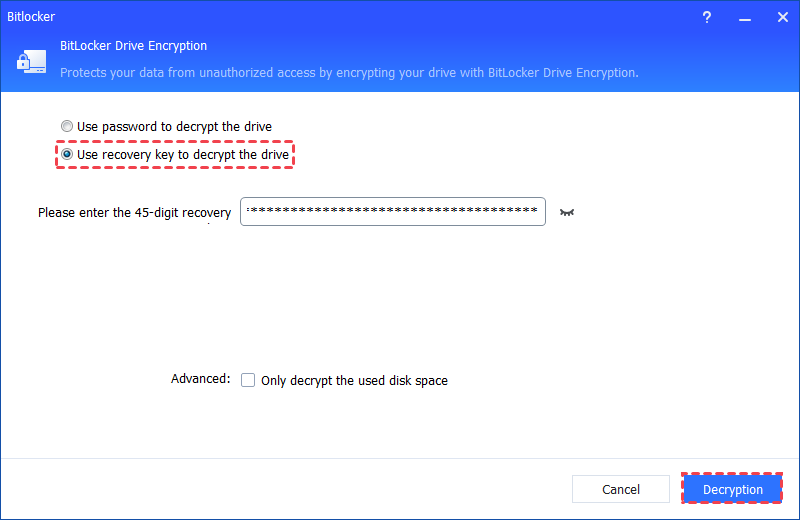The width and height of the screenshot is (800, 520).
Task: Enable Only decrypt the used disk space
Action: [x=248, y=380]
